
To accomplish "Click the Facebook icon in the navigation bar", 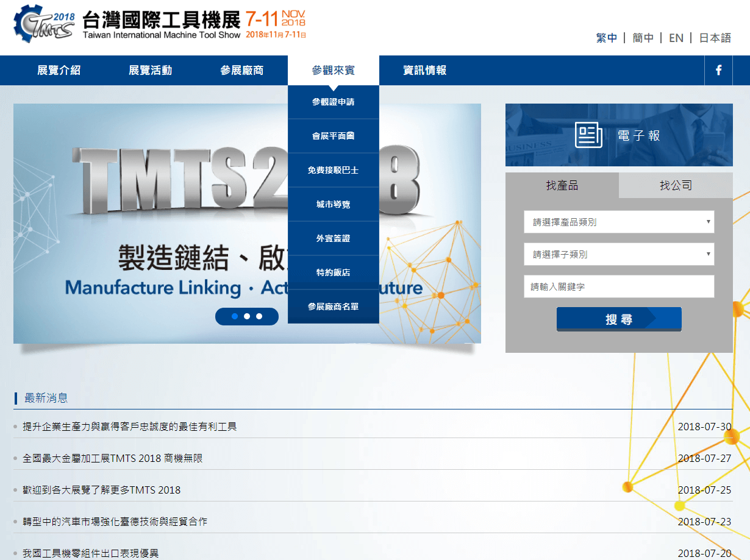I will (x=719, y=70).
